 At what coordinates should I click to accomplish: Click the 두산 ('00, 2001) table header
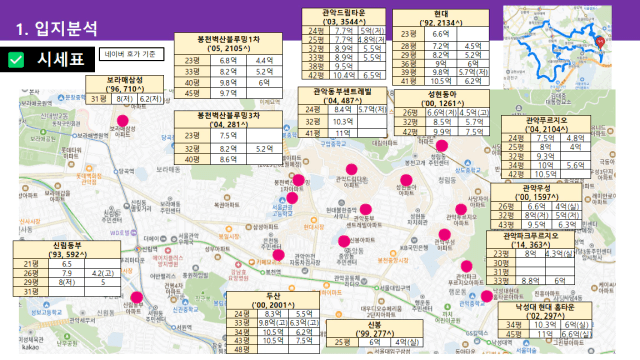click(273, 300)
